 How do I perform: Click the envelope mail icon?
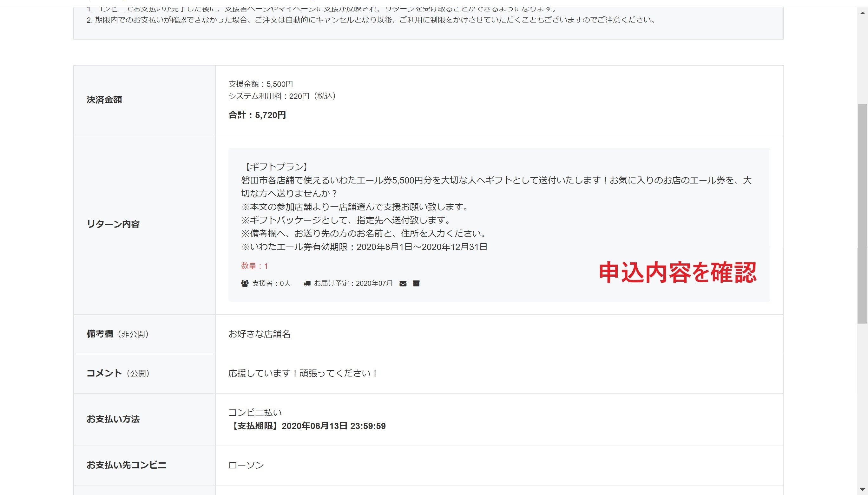coord(403,283)
